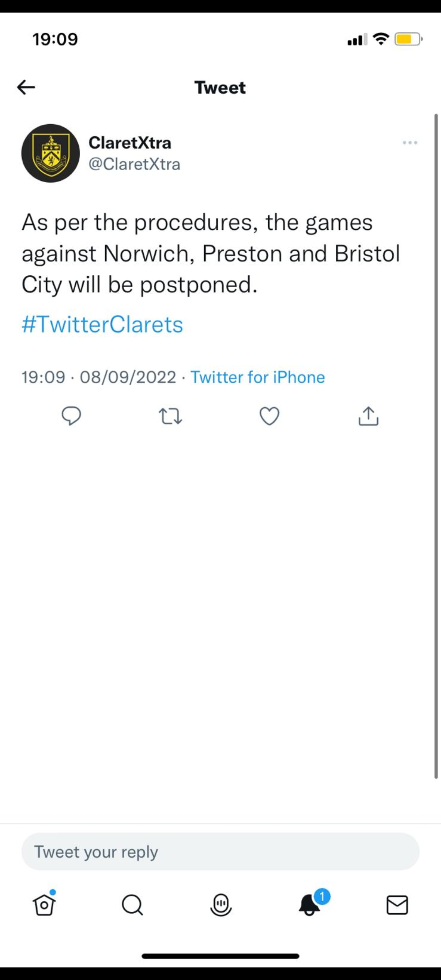The height and width of the screenshot is (980, 441).
Task: Tap the Tweet your reply field
Action: click(220, 851)
